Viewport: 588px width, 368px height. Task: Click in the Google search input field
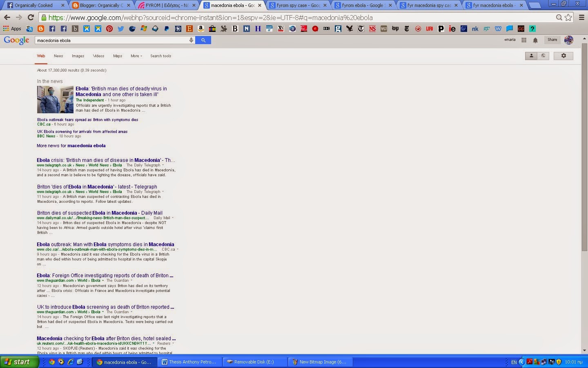(x=111, y=40)
